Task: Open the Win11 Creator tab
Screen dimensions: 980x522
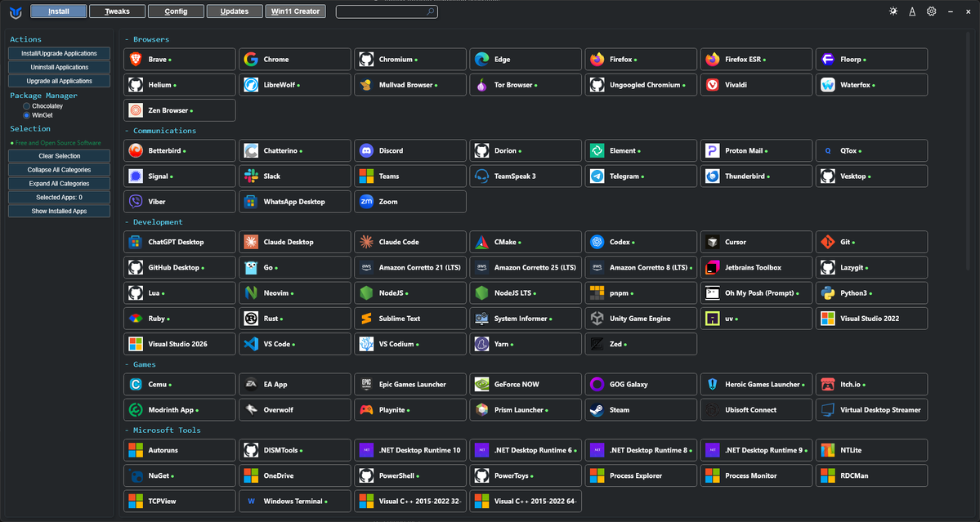Action: coord(296,11)
